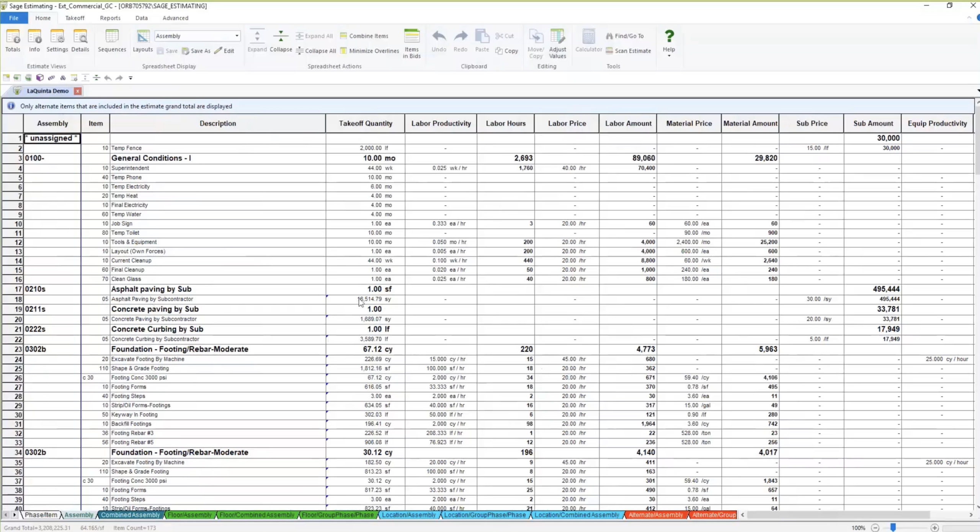Click the quick access toolbar overflow arrow
This screenshot has height=532, width=980.
click(x=130, y=78)
